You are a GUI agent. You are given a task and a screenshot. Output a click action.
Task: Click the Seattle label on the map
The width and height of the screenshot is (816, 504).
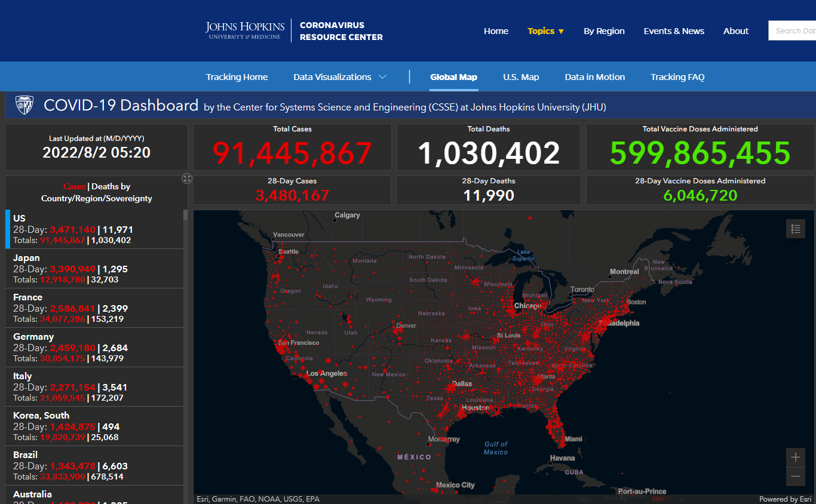click(289, 251)
